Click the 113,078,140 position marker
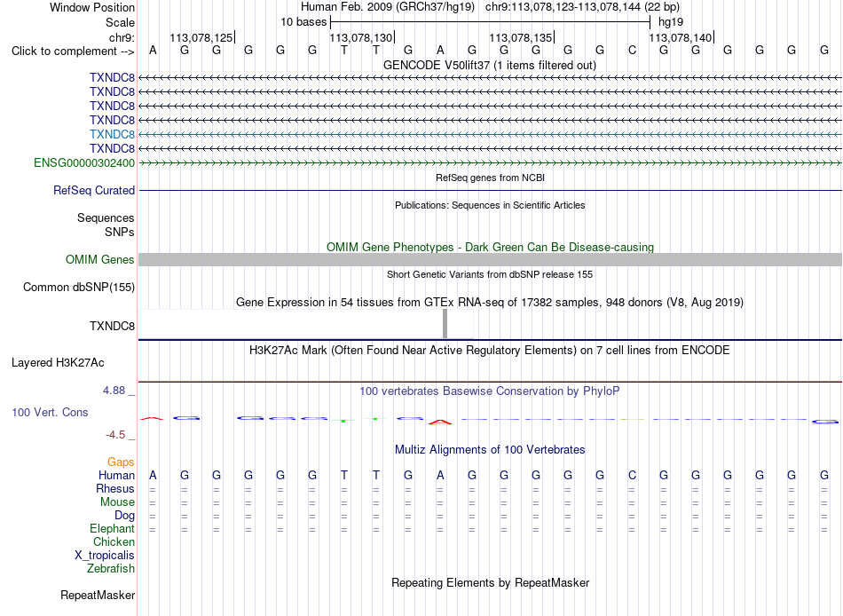The image size is (843, 616). click(x=681, y=37)
